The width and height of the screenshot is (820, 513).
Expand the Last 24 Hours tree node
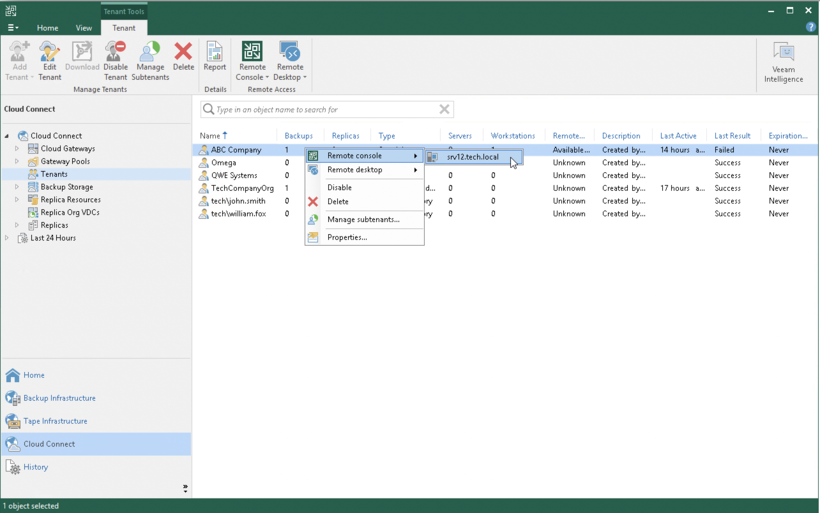[x=7, y=238]
